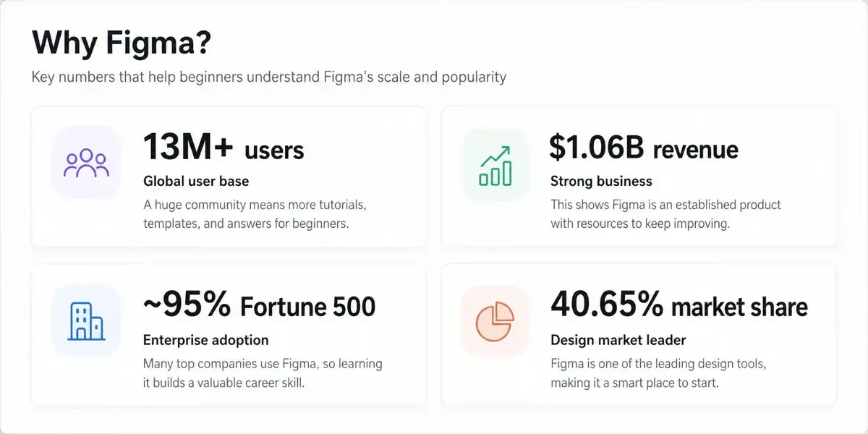
Task: Click the purple users group icon
Action: (x=86, y=163)
